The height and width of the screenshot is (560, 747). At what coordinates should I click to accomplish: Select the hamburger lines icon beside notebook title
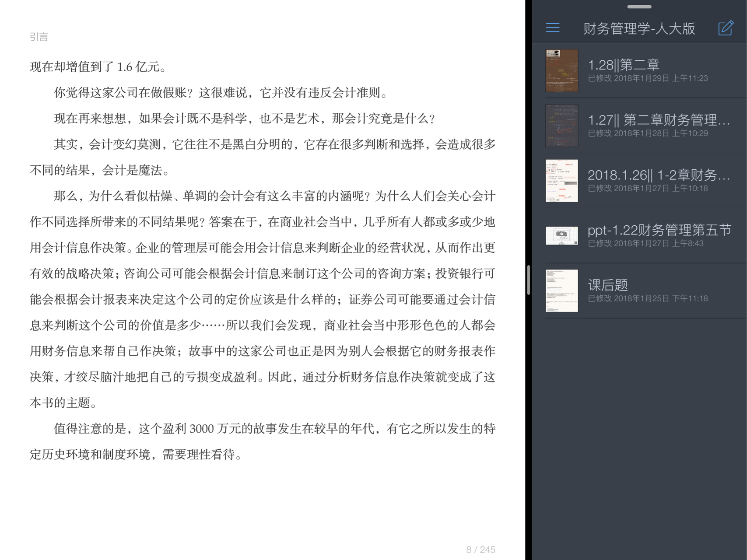(x=552, y=28)
